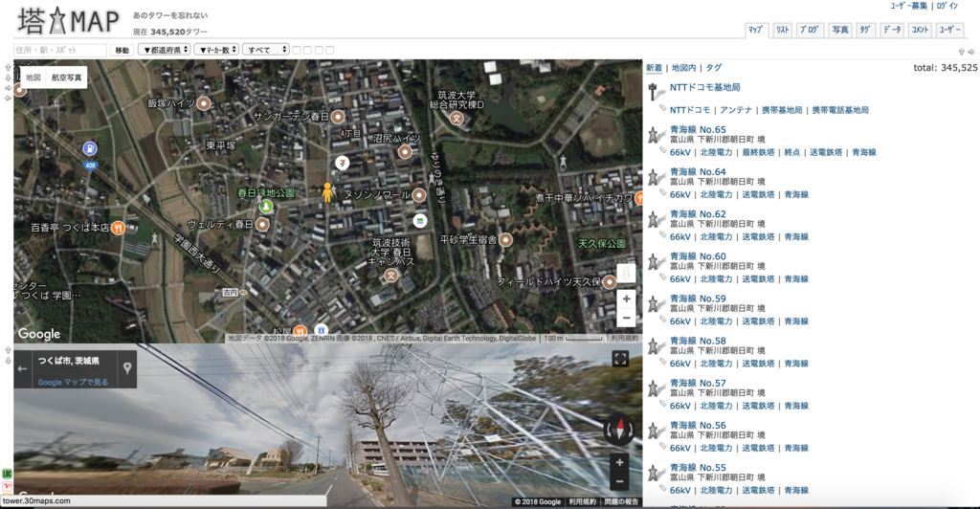The image size is (980, 509).
Task: Click the ヴェルディ春日 map marker
Action: click(262, 224)
